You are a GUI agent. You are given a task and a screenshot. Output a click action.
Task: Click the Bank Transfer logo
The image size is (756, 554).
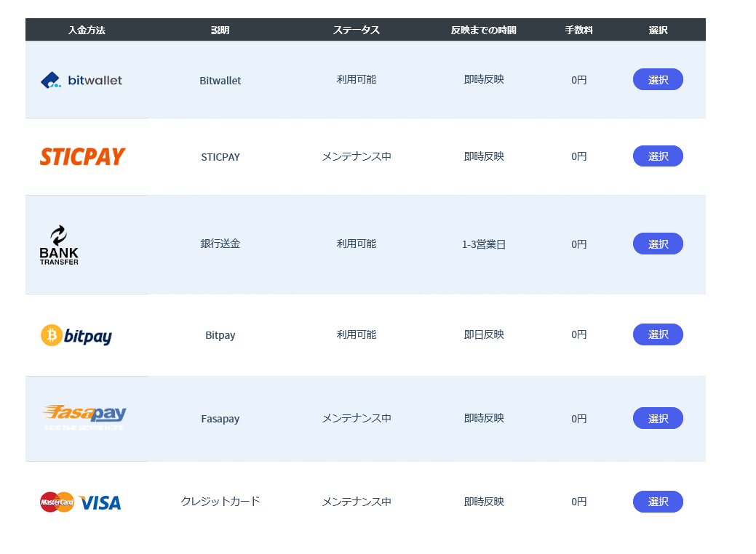point(59,245)
